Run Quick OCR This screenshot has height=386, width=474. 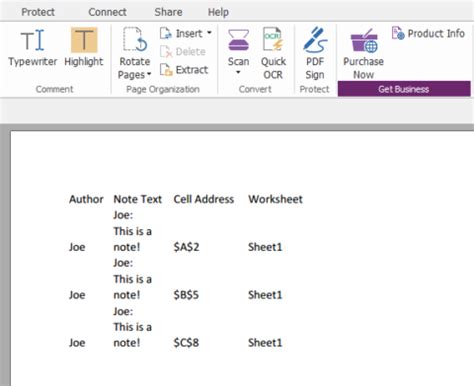click(x=273, y=53)
